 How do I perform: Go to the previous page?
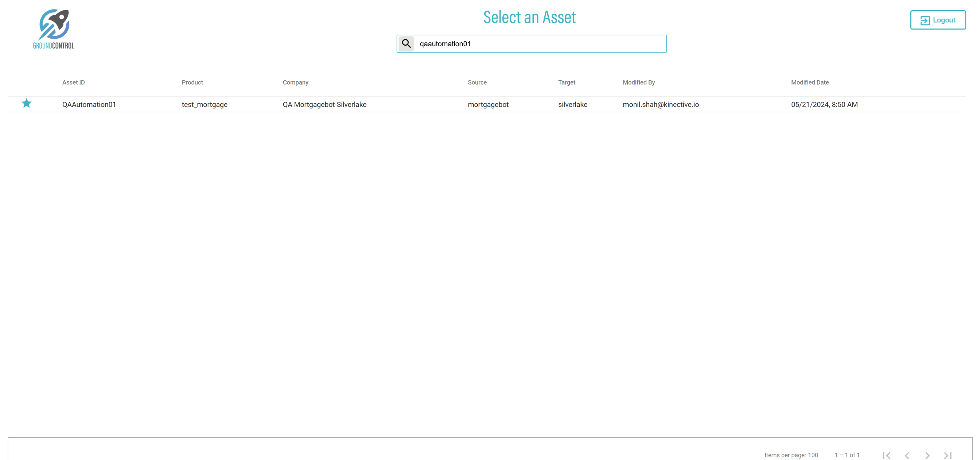pos(907,455)
